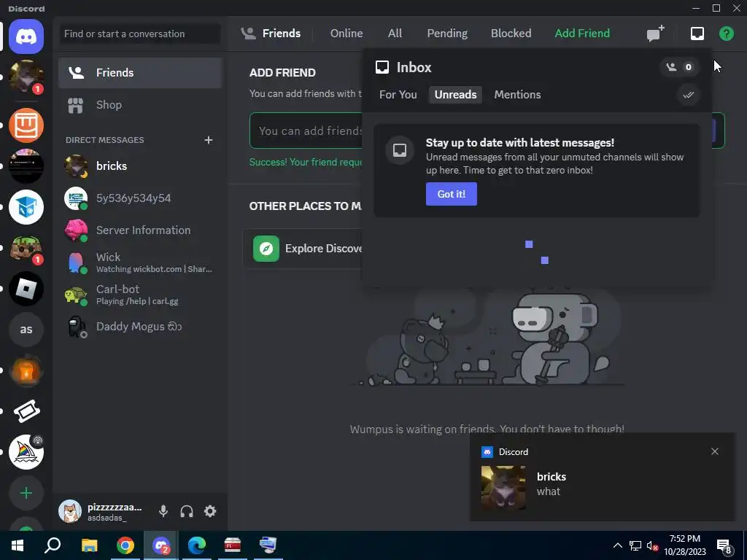Open the Windows Start menu
747x560 pixels.
pos(18,545)
